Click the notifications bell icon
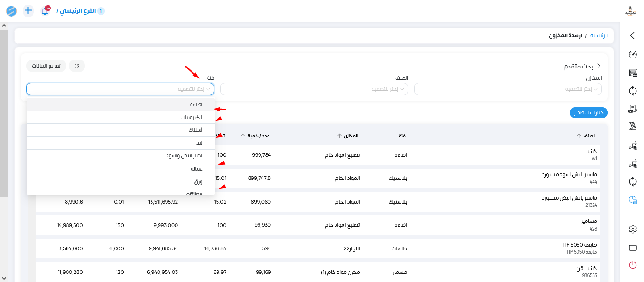The image size is (644, 282). coord(45,11)
